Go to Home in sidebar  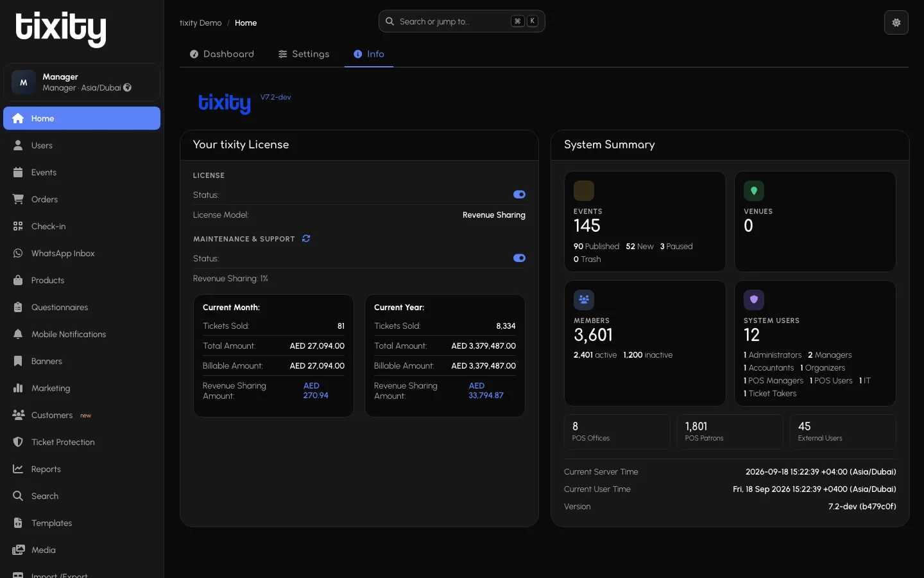click(81, 118)
